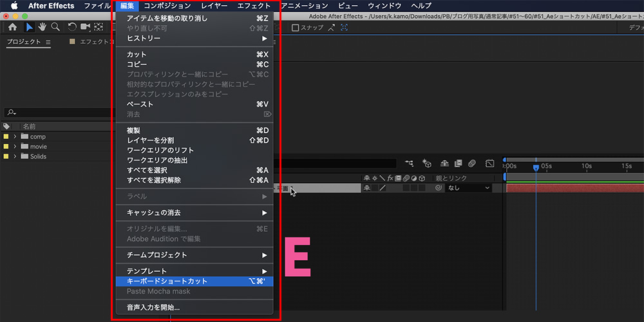This screenshot has width=644, height=322.
Task: Open the ヒストリー submenu
Action: pos(194,38)
